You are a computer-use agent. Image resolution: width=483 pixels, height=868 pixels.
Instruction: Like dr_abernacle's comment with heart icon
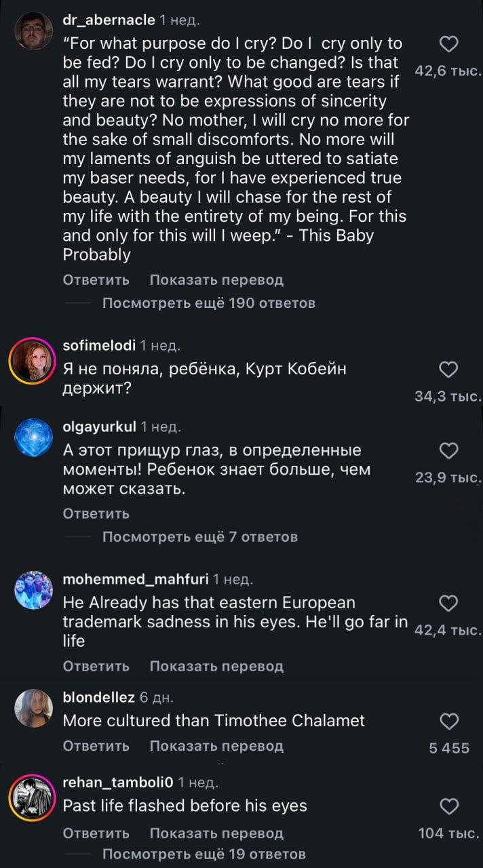point(449,45)
